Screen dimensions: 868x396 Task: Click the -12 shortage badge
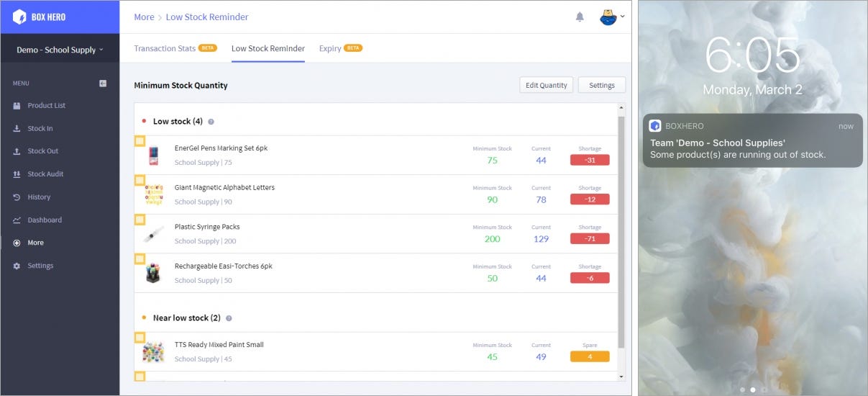pos(590,199)
